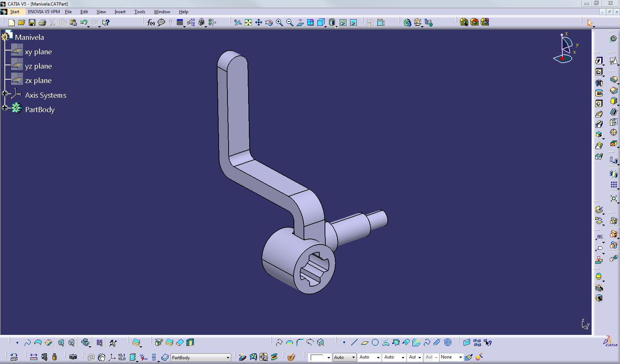Click the Line tool in bottom toolbar
The width and height of the screenshot is (620, 364).
(354, 343)
